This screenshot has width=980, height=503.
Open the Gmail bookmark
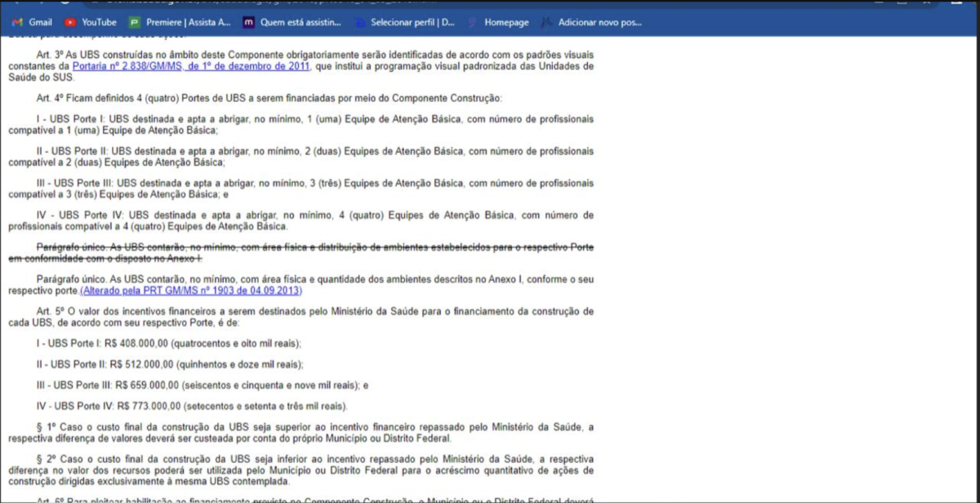(x=33, y=22)
